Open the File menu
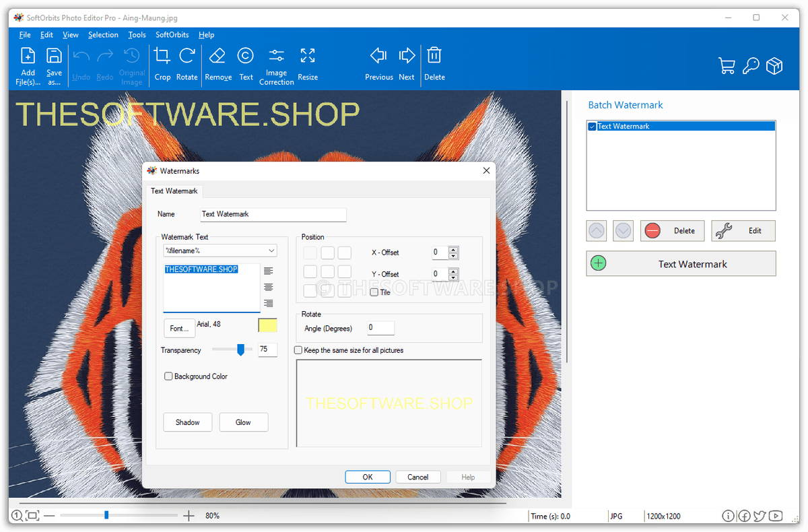Screen dimensions: 808x532 (25, 35)
